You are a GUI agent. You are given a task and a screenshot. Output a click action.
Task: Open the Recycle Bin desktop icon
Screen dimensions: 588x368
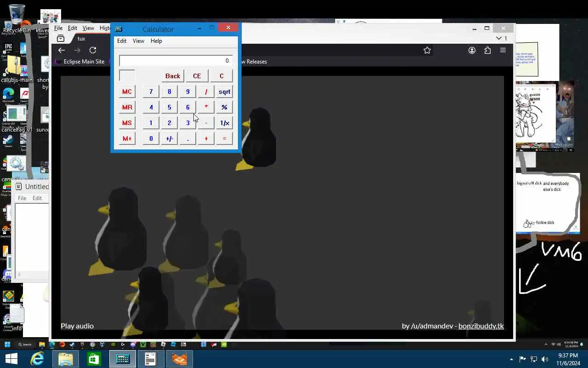16,19
